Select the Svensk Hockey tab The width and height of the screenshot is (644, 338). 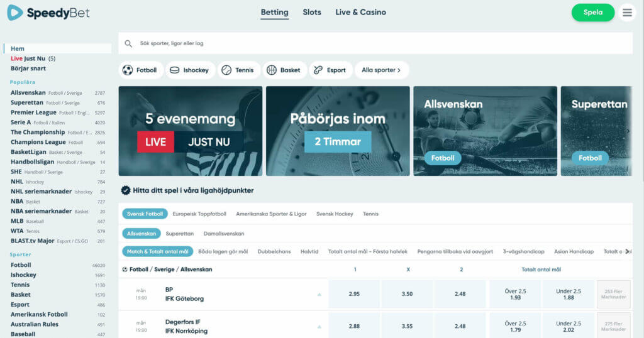[x=335, y=214]
